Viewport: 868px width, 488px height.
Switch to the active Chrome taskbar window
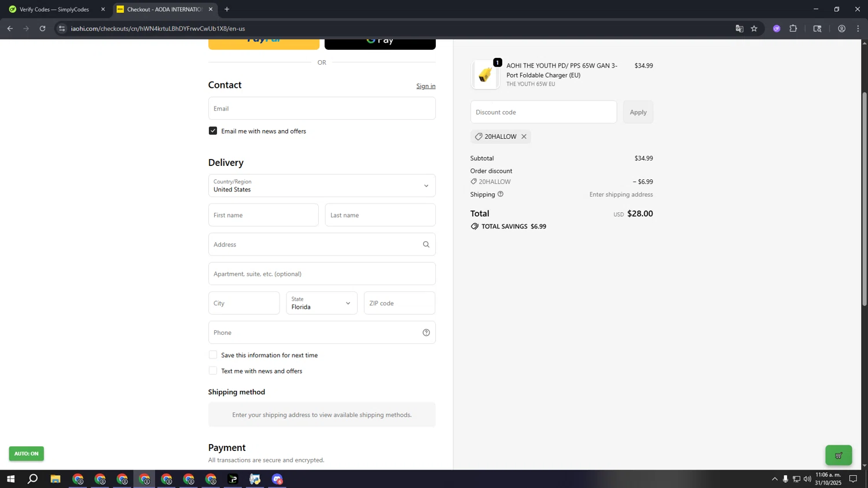(145, 479)
